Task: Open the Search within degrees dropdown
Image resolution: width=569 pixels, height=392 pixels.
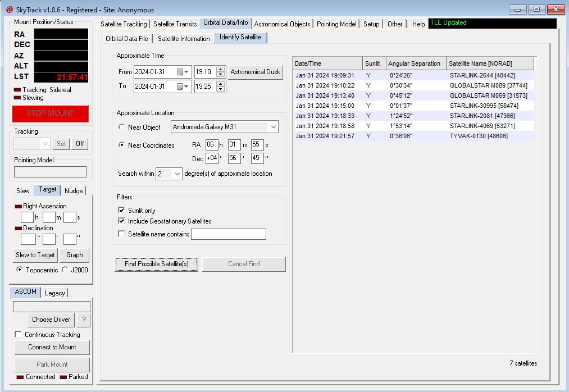Action: [177, 174]
